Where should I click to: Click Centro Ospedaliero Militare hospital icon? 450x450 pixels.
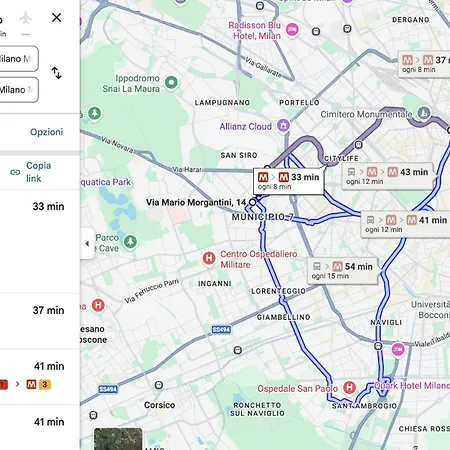209,258
